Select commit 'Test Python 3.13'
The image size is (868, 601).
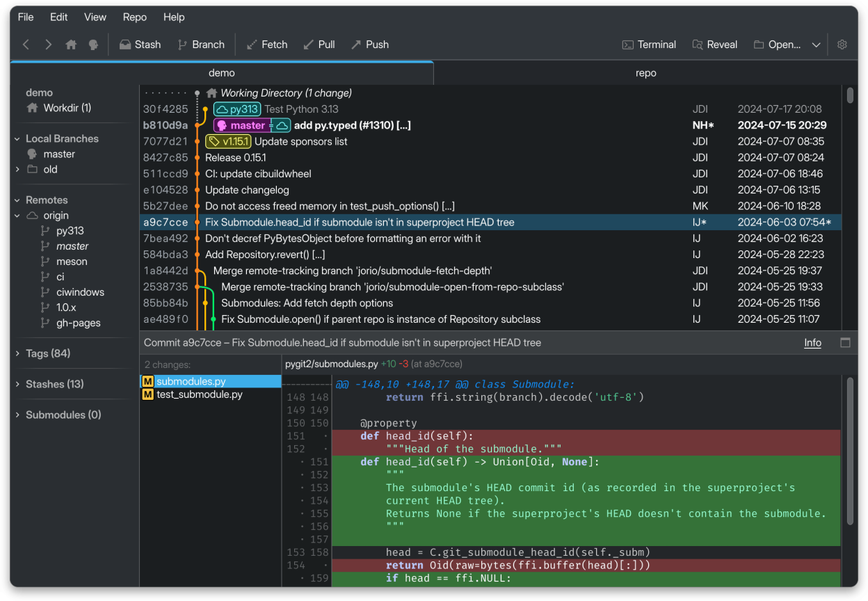point(491,109)
